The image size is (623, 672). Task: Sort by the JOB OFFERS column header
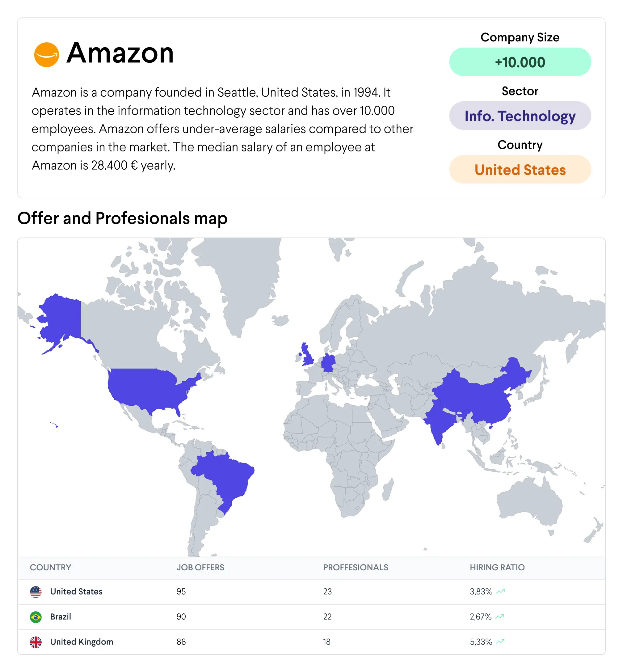click(x=200, y=568)
